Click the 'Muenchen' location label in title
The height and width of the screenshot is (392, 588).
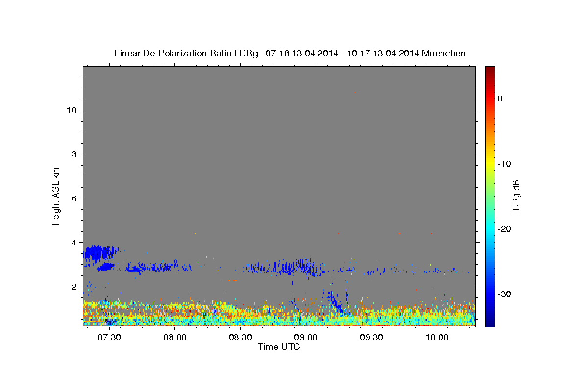click(x=444, y=53)
